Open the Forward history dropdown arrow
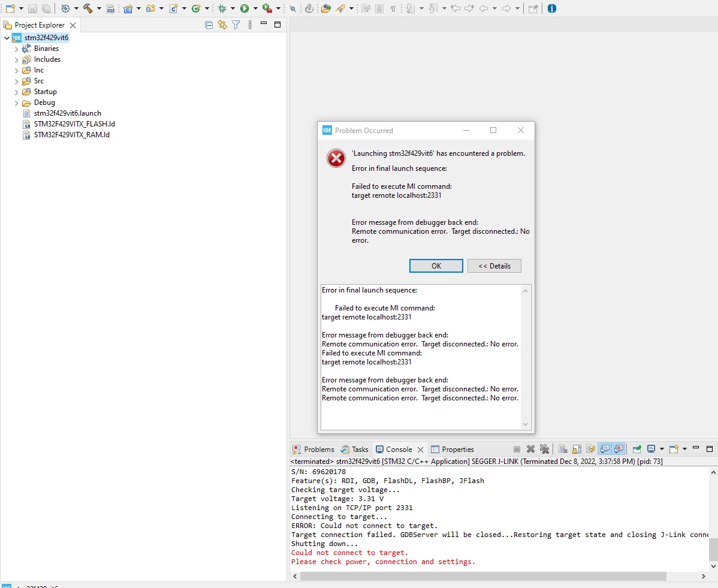Screen dimensions: 718x588 517,8
